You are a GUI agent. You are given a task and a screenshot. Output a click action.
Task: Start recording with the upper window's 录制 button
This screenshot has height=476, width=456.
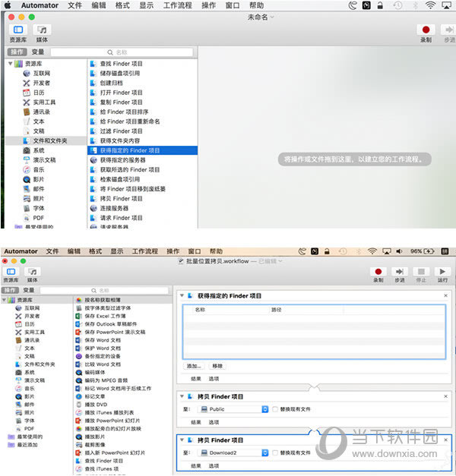click(426, 30)
